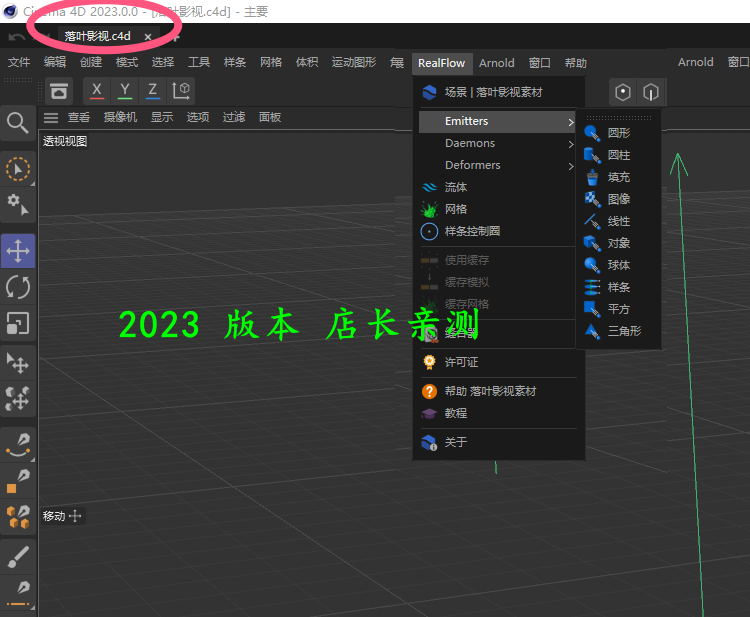The width and height of the screenshot is (750, 617).
Task: Toggle X axis lock
Action: tap(97, 90)
